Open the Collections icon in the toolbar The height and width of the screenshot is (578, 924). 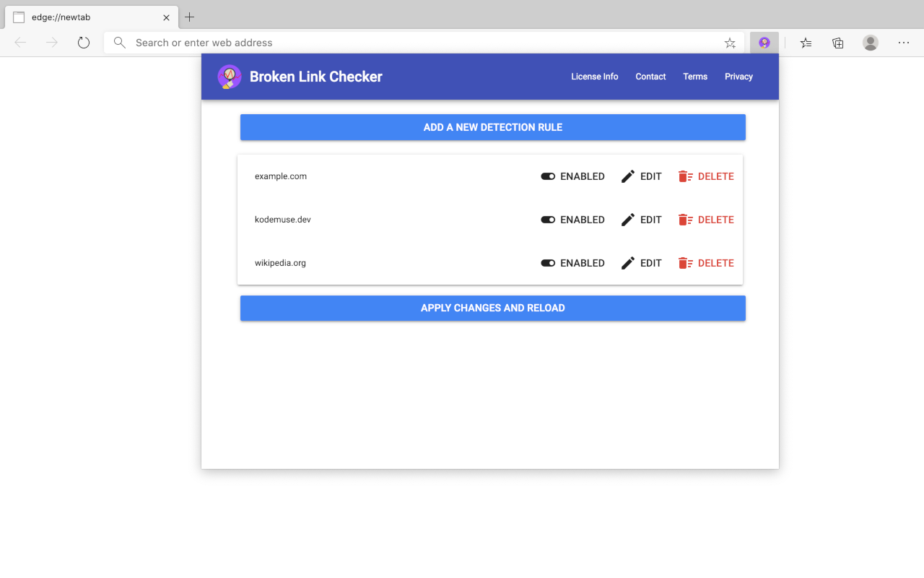(x=838, y=43)
